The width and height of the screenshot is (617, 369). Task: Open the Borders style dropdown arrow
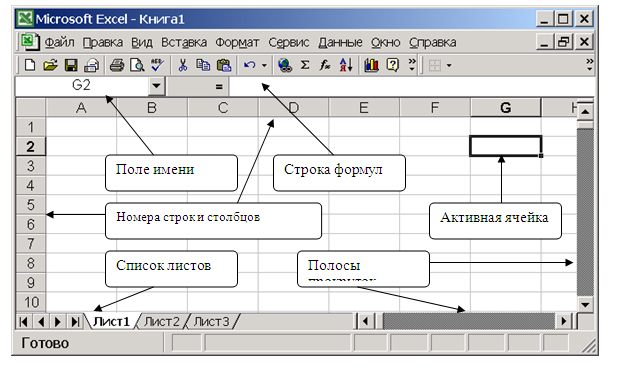click(449, 65)
